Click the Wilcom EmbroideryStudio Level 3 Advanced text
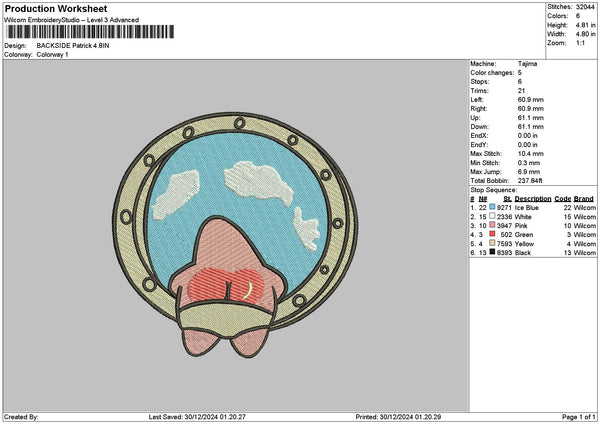The height and width of the screenshot is (424, 600). [x=72, y=20]
